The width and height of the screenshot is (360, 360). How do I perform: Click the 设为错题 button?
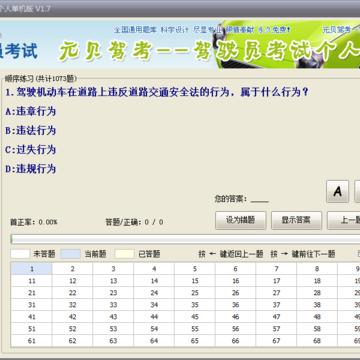point(241,220)
